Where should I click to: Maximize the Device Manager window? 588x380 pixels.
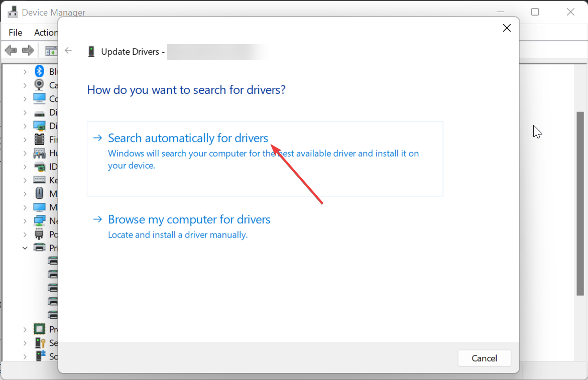coord(535,12)
